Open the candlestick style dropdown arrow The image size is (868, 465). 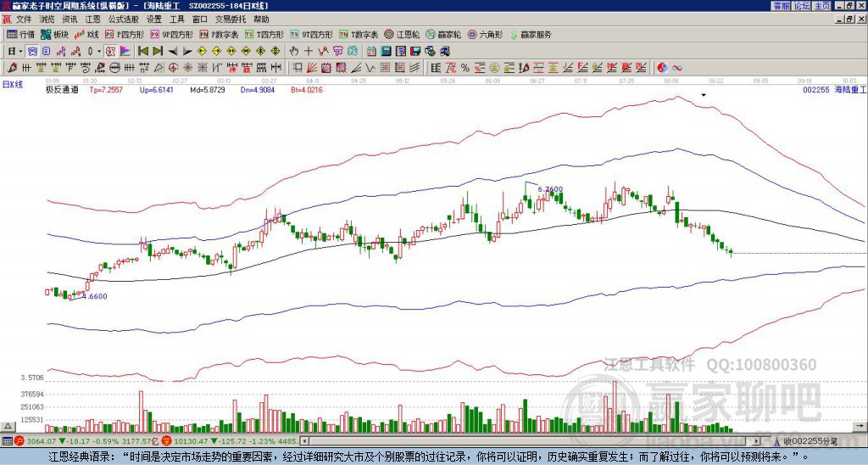[99, 51]
